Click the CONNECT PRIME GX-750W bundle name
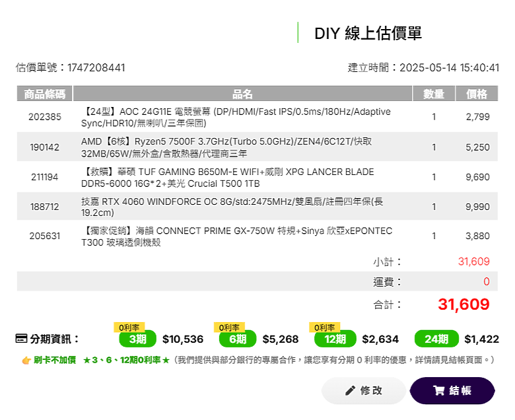The width and height of the screenshot is (515, 420). [236, 236]
